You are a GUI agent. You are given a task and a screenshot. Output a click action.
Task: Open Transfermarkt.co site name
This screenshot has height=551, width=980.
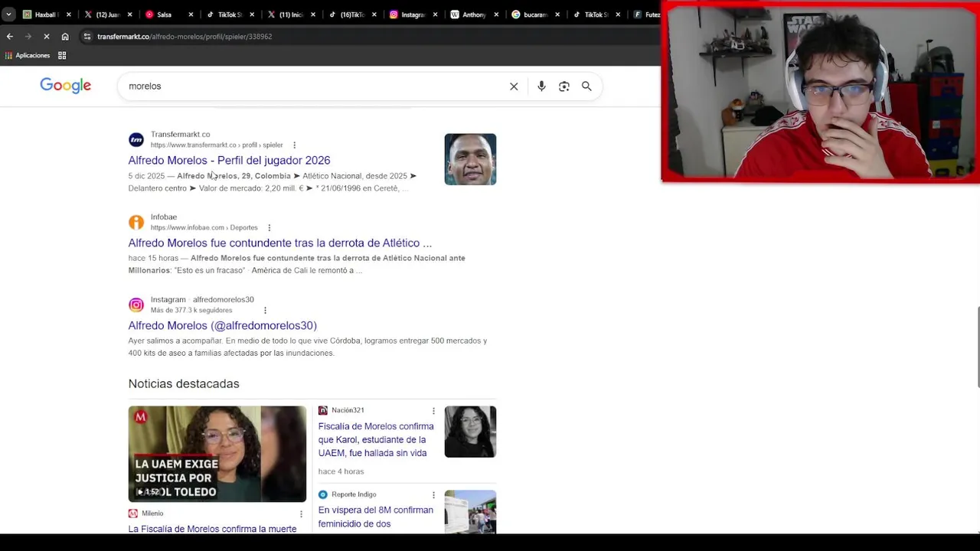[x=180, y=134]
